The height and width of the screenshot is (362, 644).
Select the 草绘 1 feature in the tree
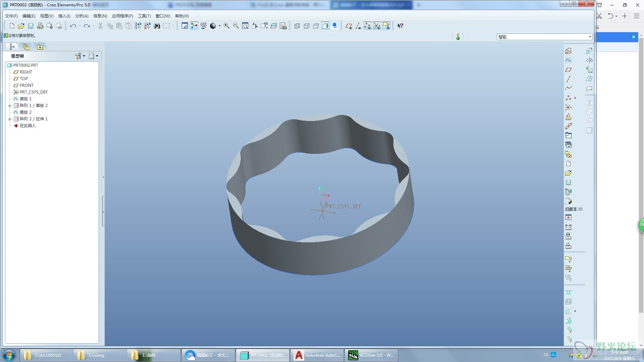pos(25,99)
